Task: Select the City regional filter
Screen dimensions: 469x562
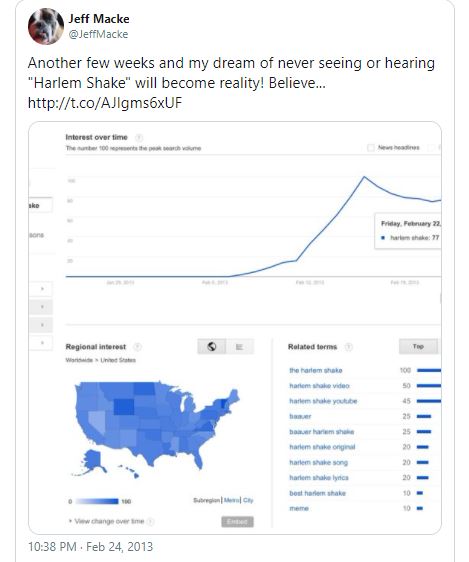Action: pyautogui.click(x=248, y=500)
